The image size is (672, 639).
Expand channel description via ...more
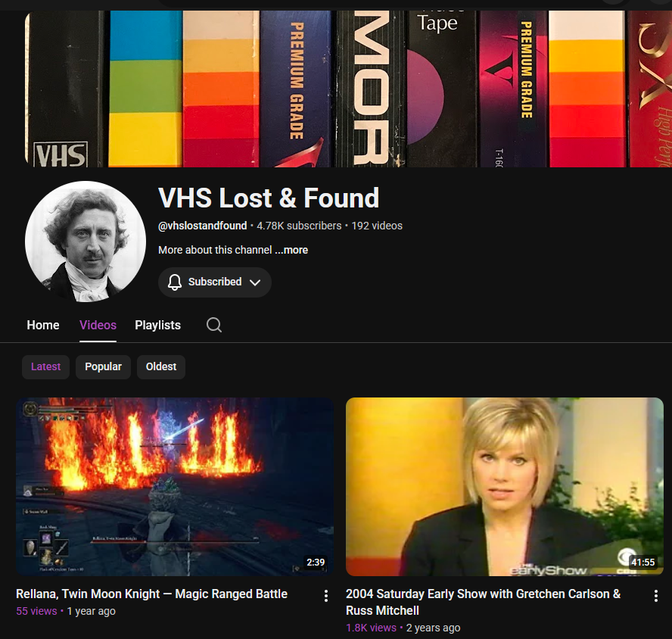(x=291, y=250)
